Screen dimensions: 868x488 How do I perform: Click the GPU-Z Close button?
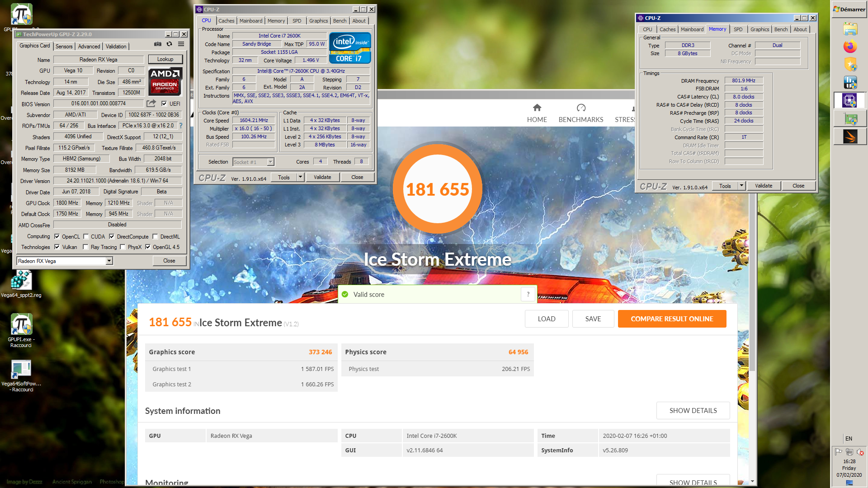[169, 261]
